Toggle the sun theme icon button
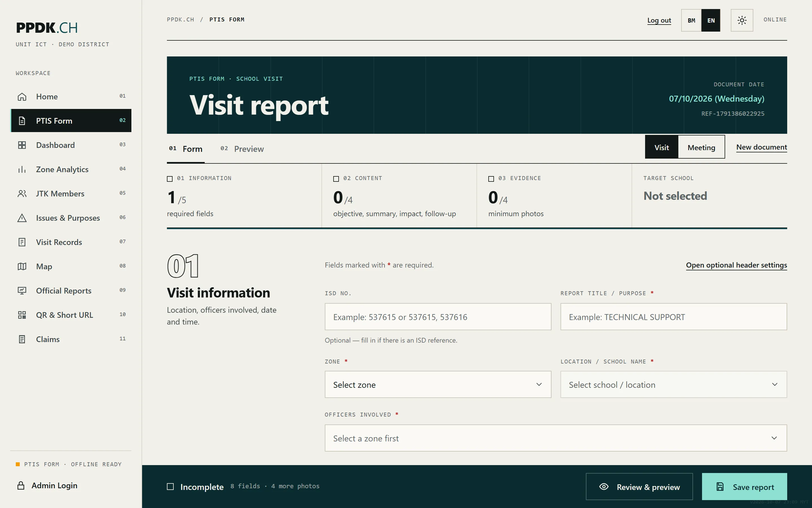The height and width of the screenshot is (508, 812). tap(742, 20)
